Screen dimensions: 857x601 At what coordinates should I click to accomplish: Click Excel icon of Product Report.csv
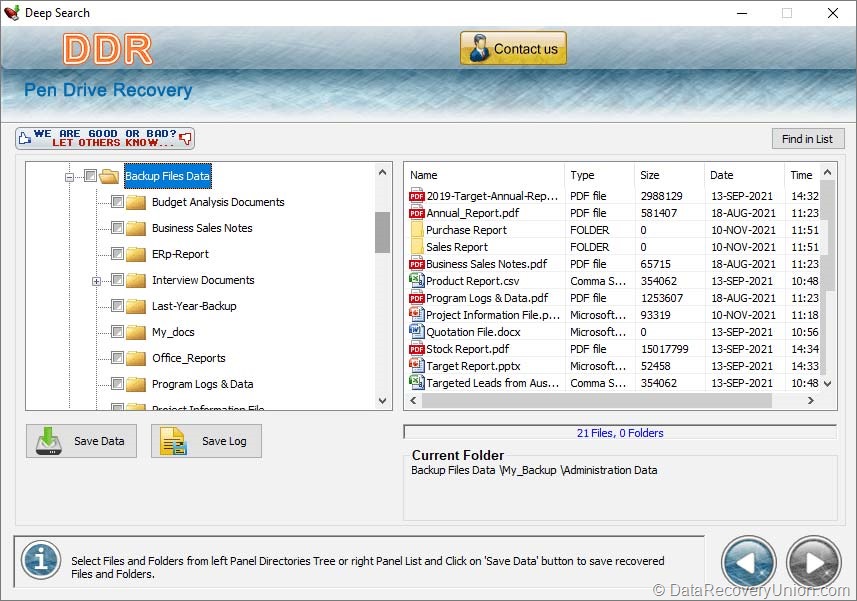click(417, 280)
